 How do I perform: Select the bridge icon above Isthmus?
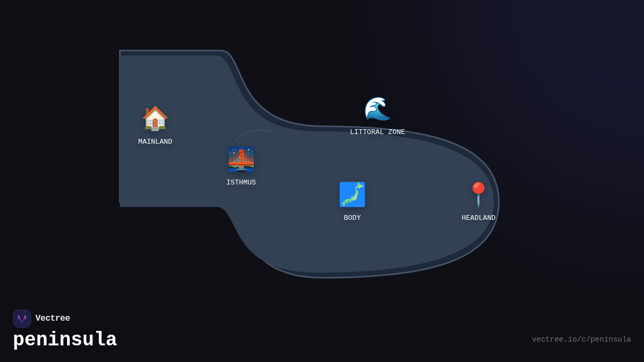(241, 159)
